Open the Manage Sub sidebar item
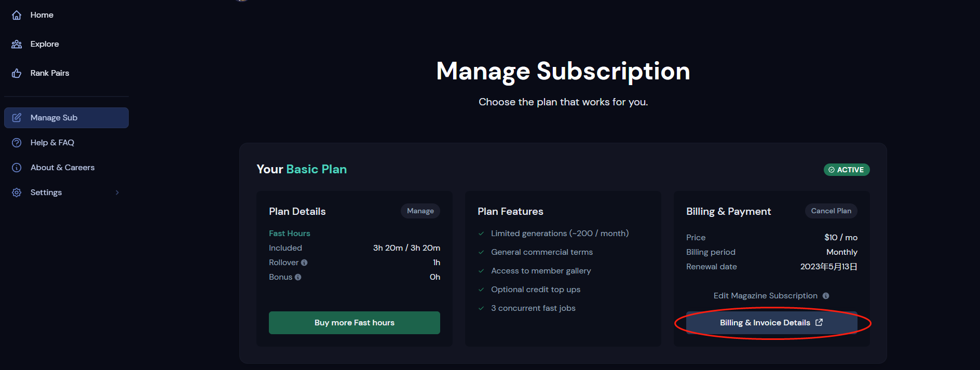This screenshot has width=980, height=370. (x=66, y=118)
